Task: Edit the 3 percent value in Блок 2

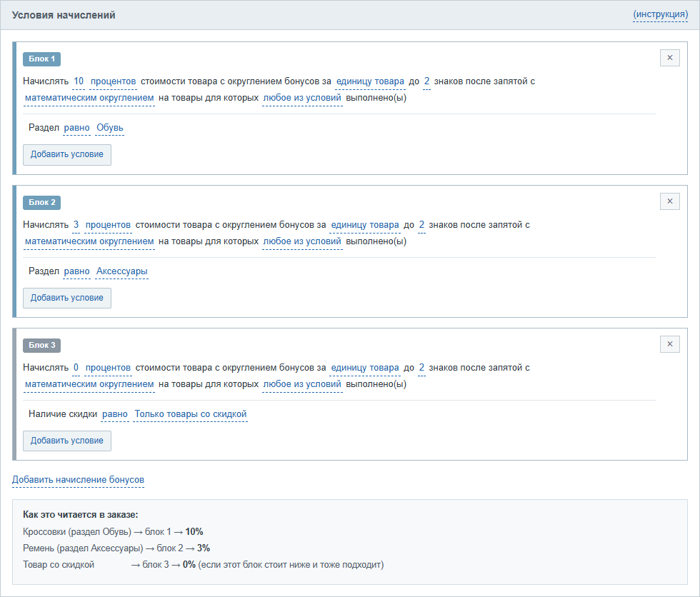Action: (76, 225)
